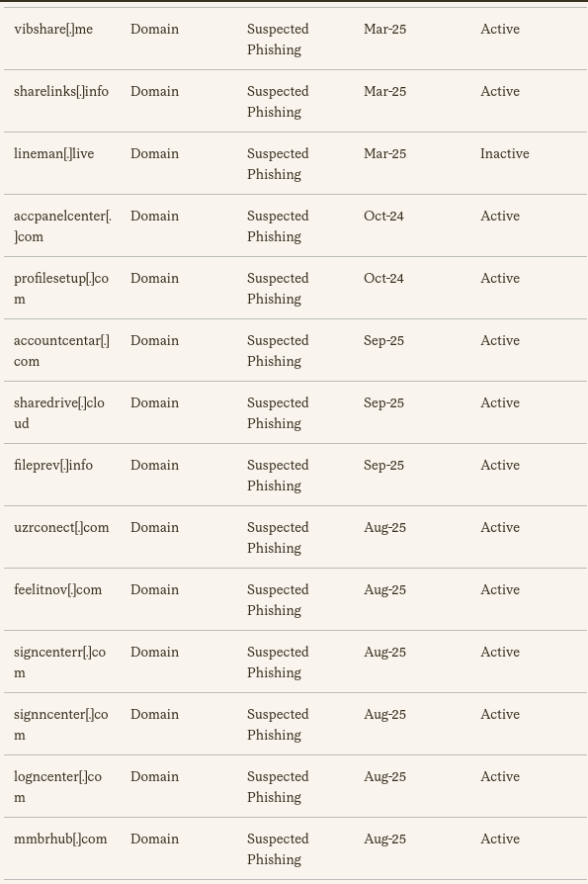Image resolution: width=588 pixels, height=884 pixels.
Task: Click the profilesetup[.]com indicator
Action: tap(61, 289)
